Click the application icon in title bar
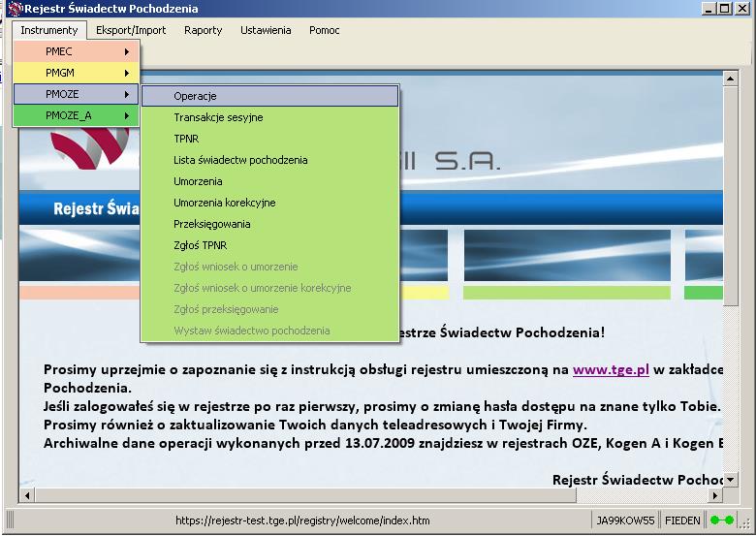Image resolution: width=756 pixels, height=536 pixels. [x=15, y=8]
